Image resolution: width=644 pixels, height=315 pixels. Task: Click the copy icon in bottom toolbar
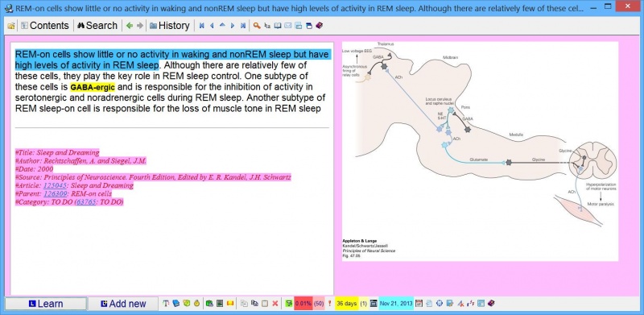pyautogui.click(x=244, y=304)
